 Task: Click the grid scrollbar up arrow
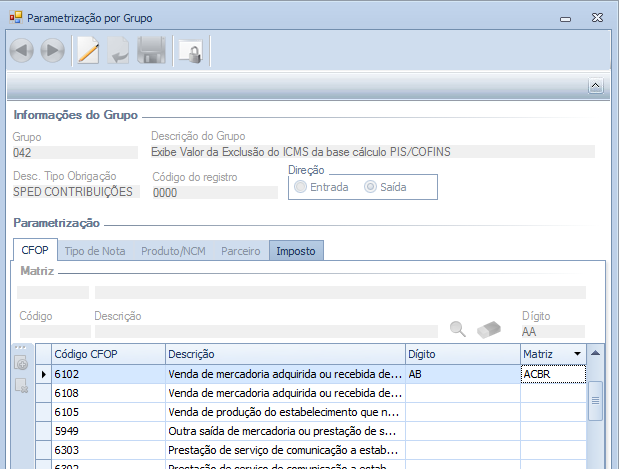click(x=595, y=353)
